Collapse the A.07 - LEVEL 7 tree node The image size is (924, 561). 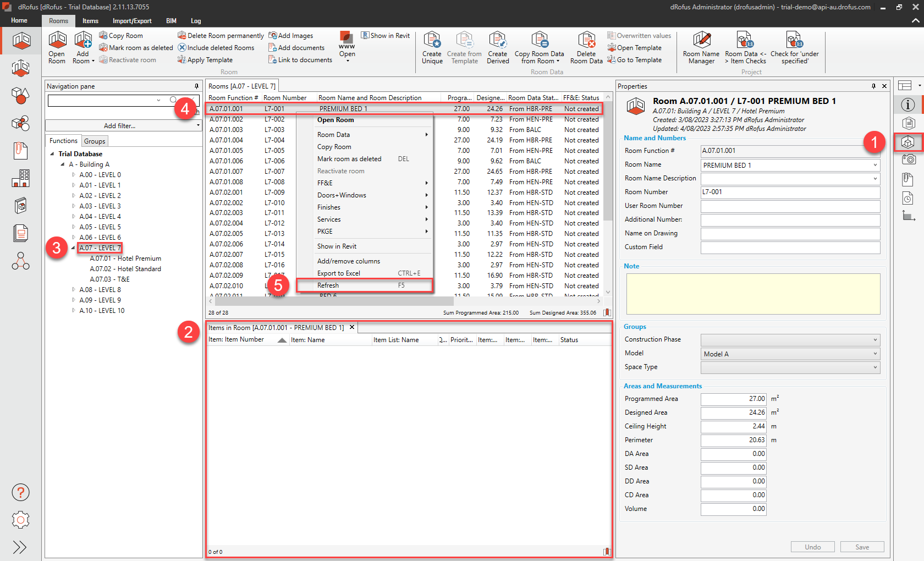coord(73,248)
